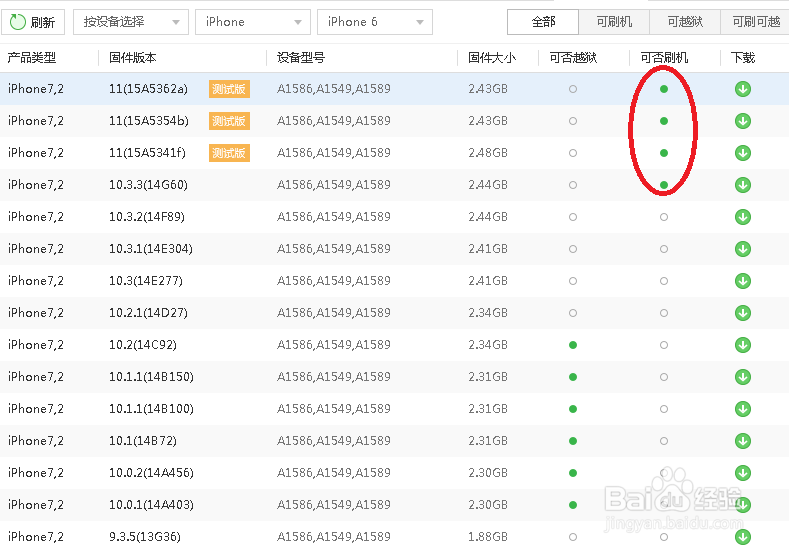Image resolution: width=789 pixels, height=551 pixels.
Task: Click jailbreak indicator for 10.1.1(14B150)
Action: [x=573, y=377]
